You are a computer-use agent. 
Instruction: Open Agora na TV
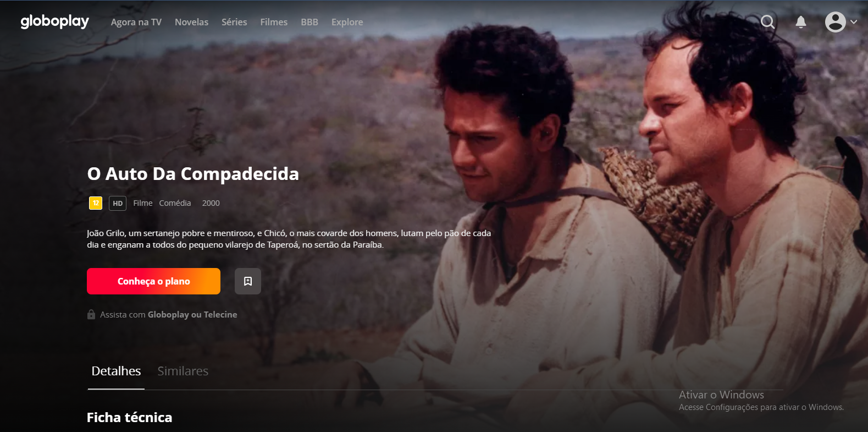[136, 22]
